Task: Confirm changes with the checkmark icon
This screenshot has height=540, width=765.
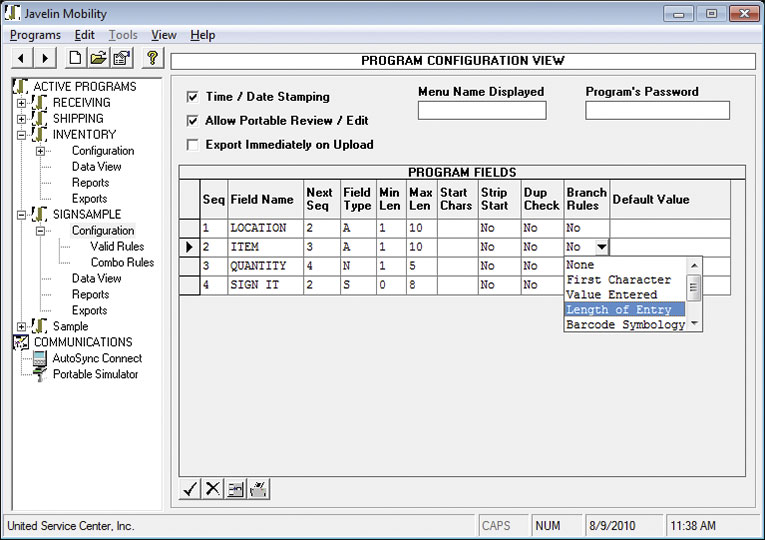Action: [190, 489]
